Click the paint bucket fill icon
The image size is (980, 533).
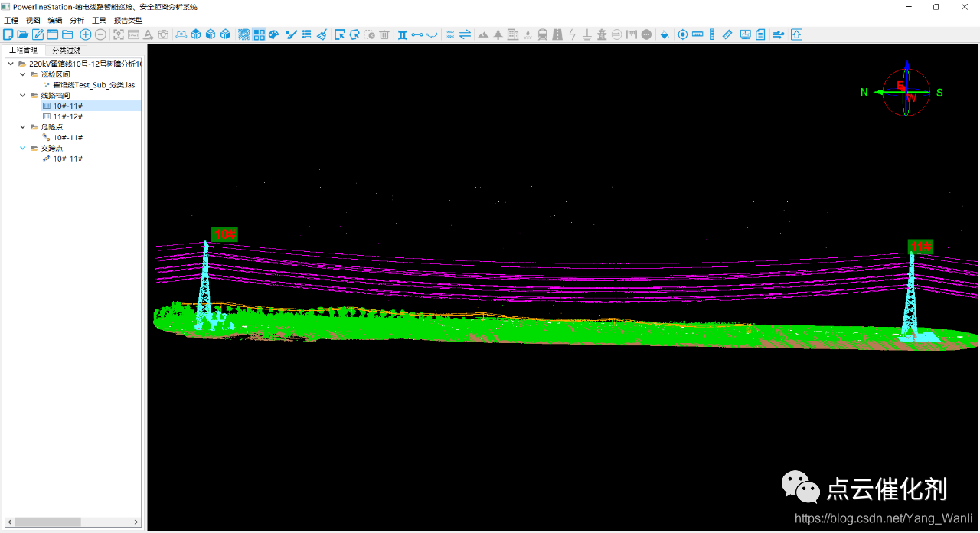pyautogui.click(x=665, y=34)
